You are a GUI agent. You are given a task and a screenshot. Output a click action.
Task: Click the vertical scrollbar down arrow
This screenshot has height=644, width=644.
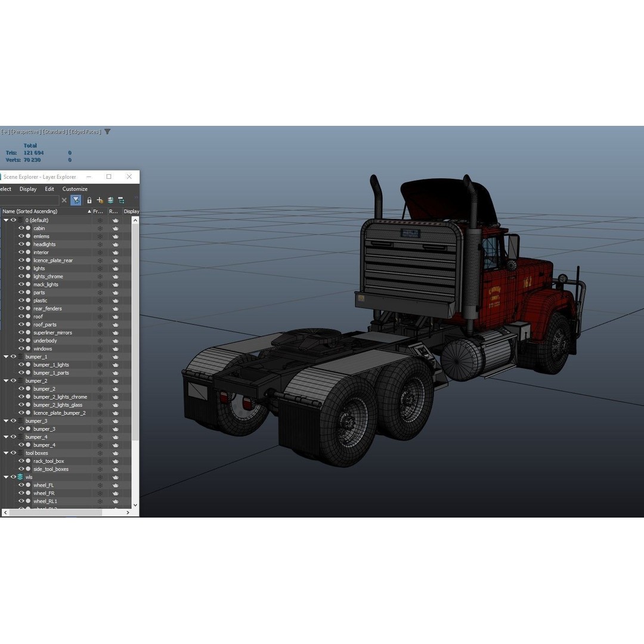135,505
